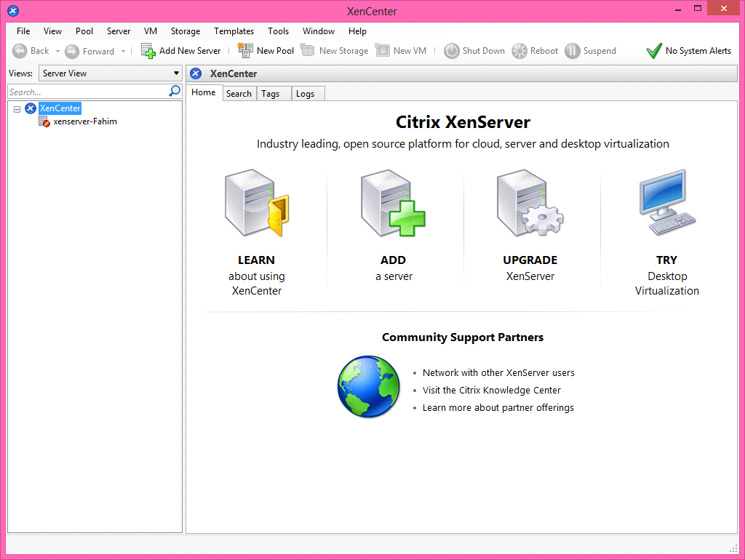The image size is (745, 560).
Task: Switch to the Logs tab
Action: [x=308, y=94]
